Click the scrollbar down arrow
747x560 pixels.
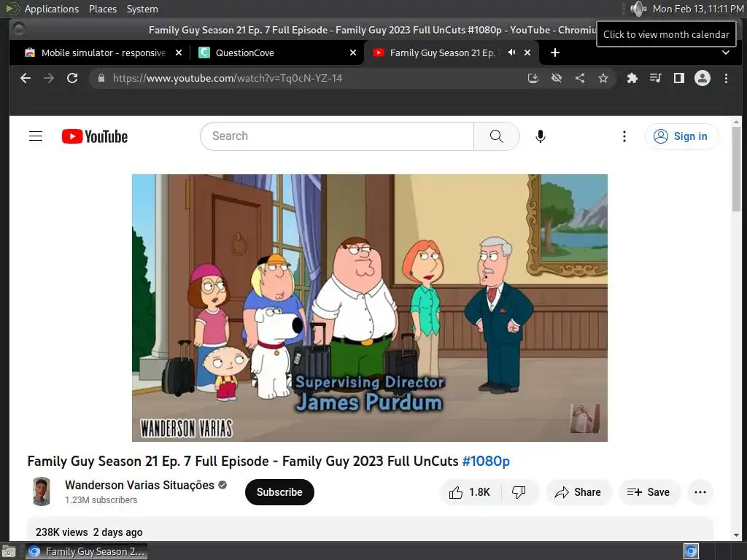(737, 535)
